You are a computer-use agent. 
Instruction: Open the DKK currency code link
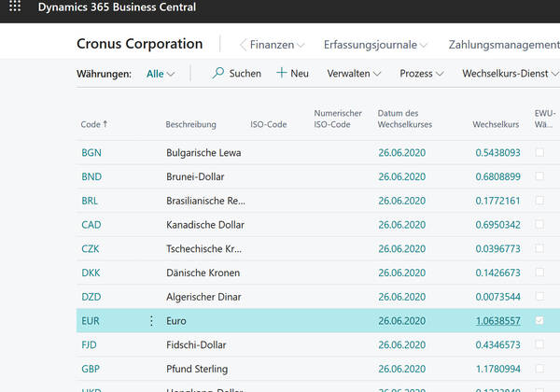[91, 273]
